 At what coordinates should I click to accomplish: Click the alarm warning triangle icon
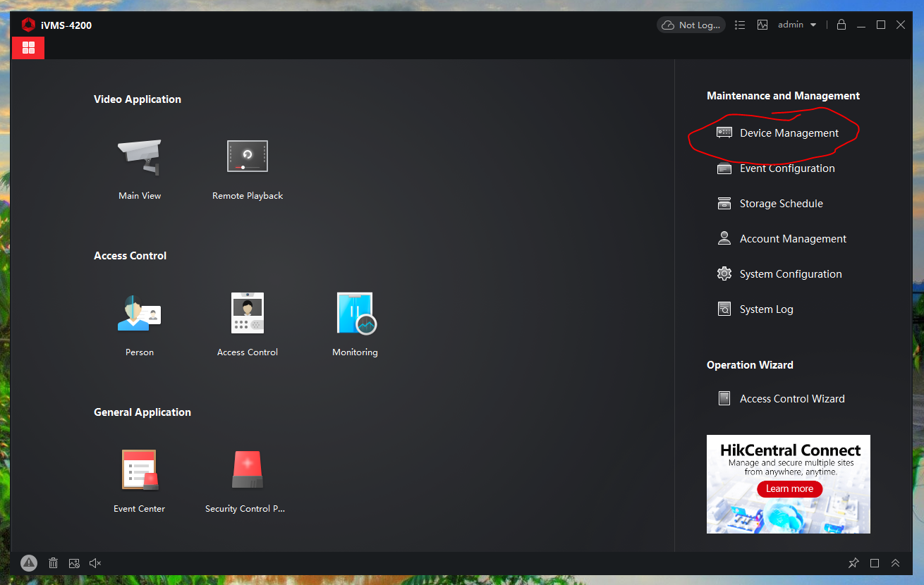point(29,562)
